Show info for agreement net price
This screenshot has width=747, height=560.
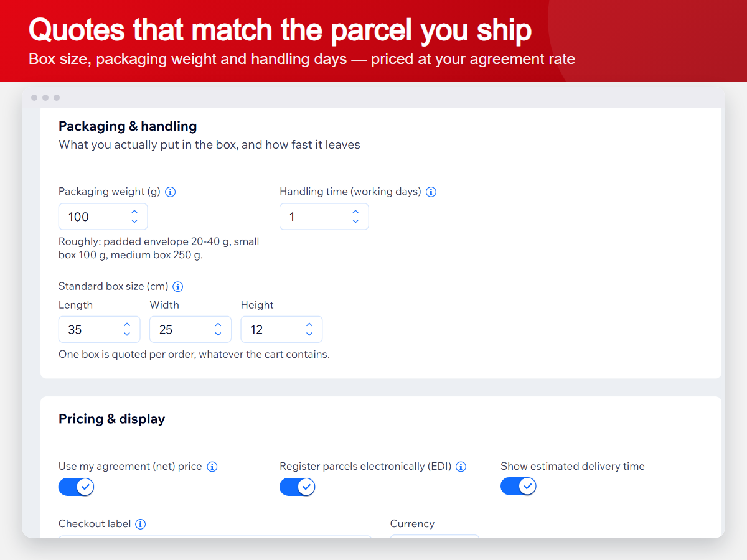coord(212,467)
